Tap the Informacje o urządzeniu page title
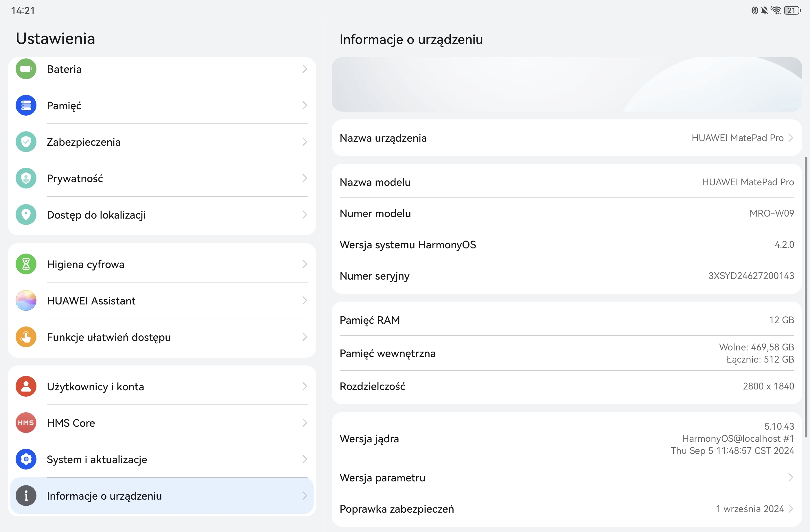 411,40
